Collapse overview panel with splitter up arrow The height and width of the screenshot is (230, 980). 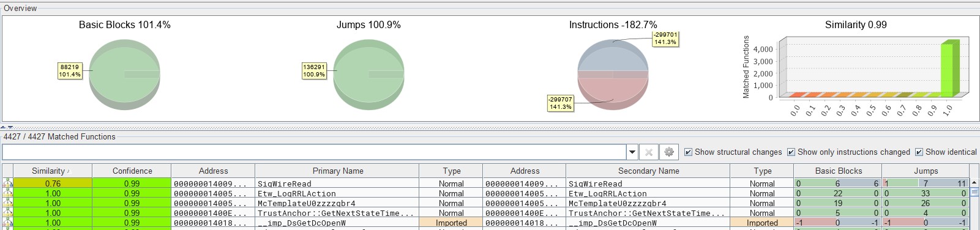pyautogui.click(x=4, y=127)
